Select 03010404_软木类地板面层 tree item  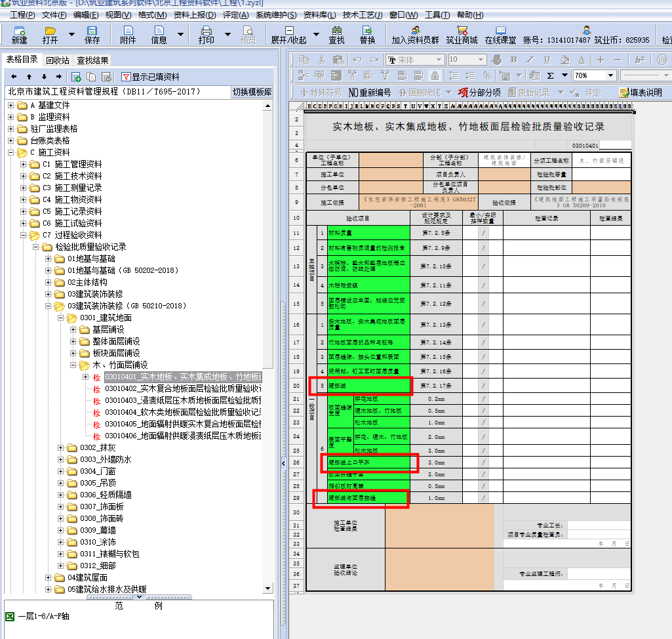(183, 412)
